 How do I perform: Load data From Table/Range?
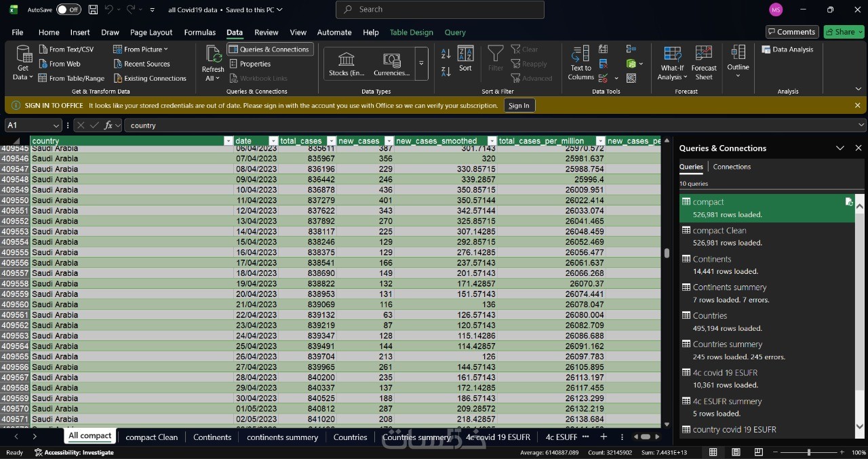pos(71,79)
